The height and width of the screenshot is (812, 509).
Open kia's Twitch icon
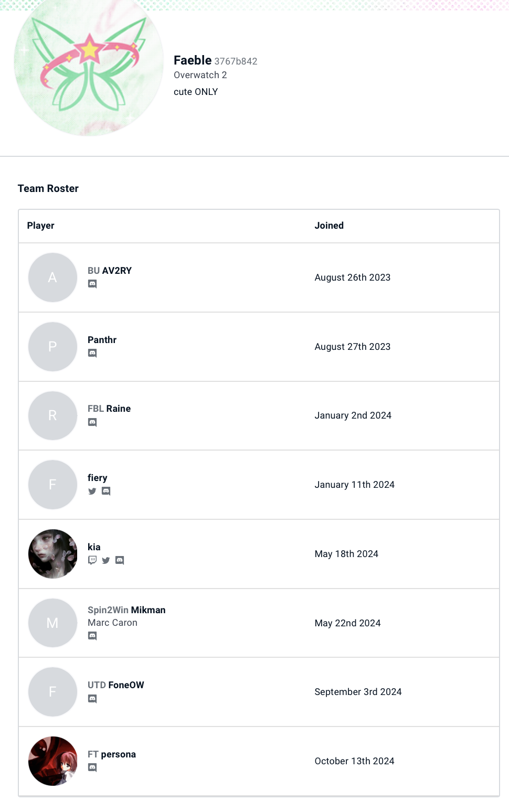coord(92,560)
